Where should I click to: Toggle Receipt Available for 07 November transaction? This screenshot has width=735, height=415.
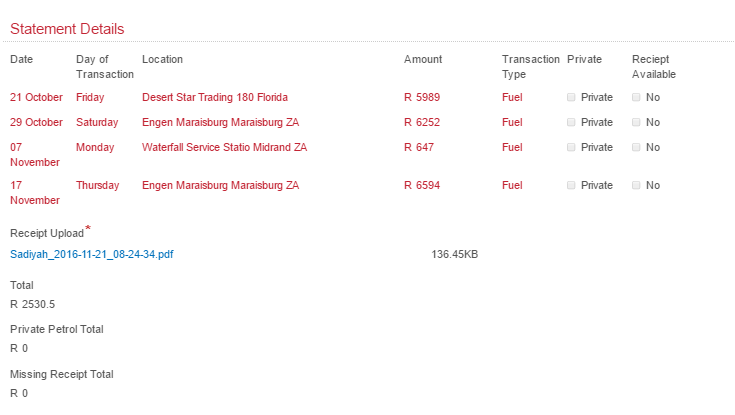pos(636,148)
